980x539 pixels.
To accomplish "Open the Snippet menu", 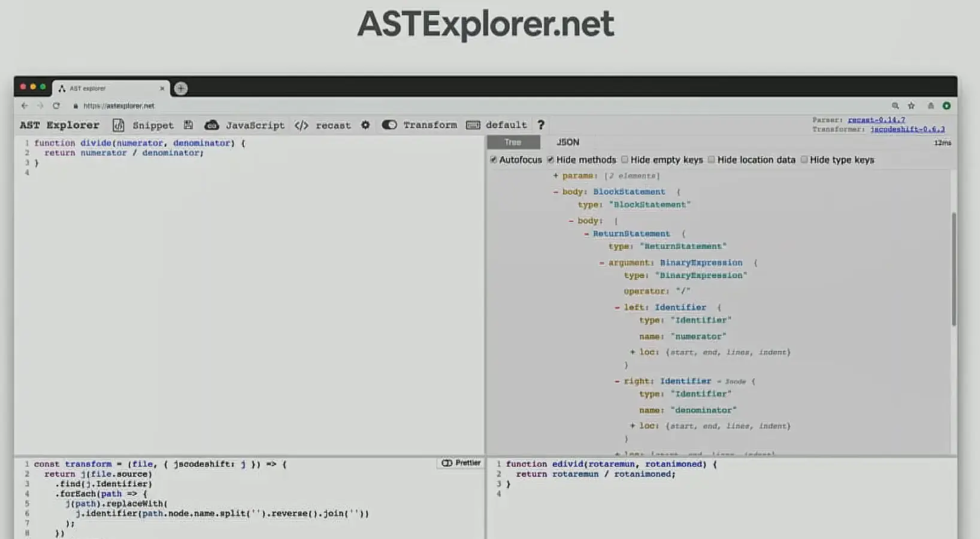I will point(153,125).
